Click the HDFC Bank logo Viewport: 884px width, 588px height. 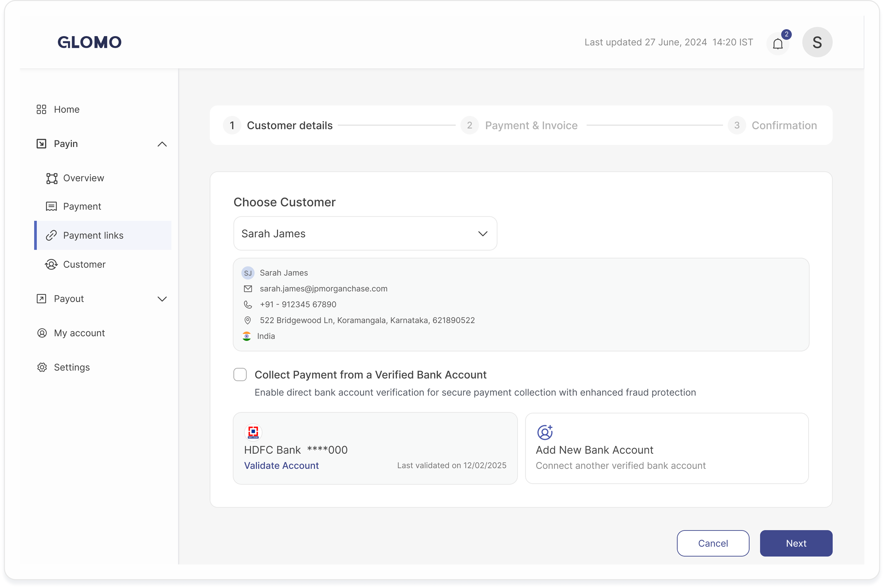253,432
